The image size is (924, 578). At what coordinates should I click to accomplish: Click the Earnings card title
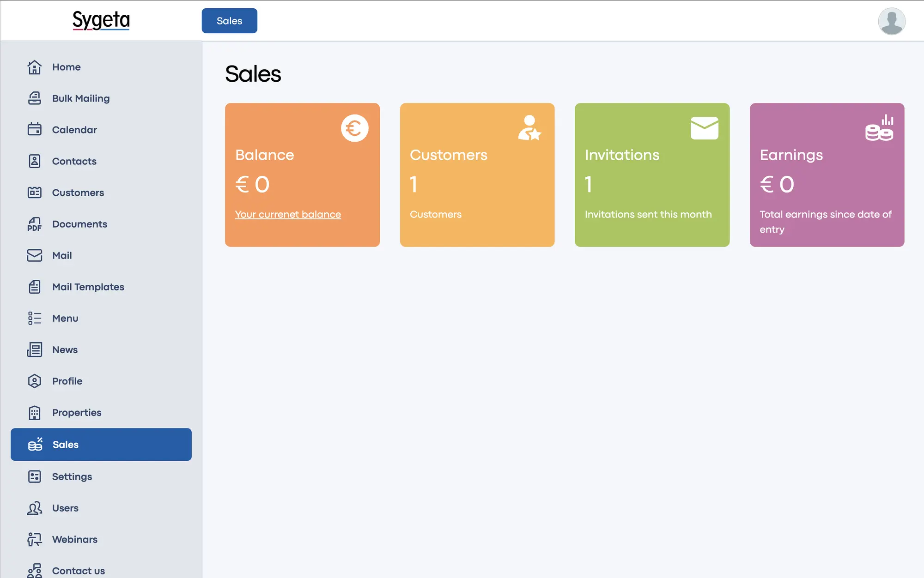point(791,155)
